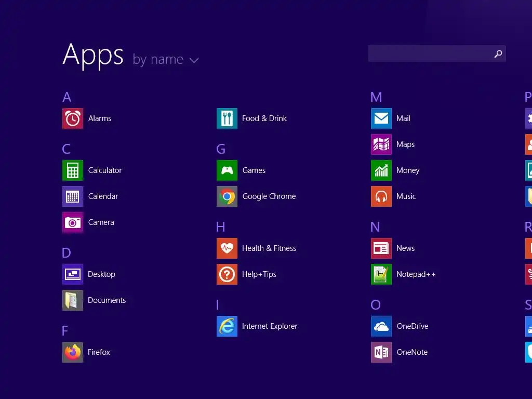Click the 'Camera' label text
The image size is (532, 399).
pos(101,222)
